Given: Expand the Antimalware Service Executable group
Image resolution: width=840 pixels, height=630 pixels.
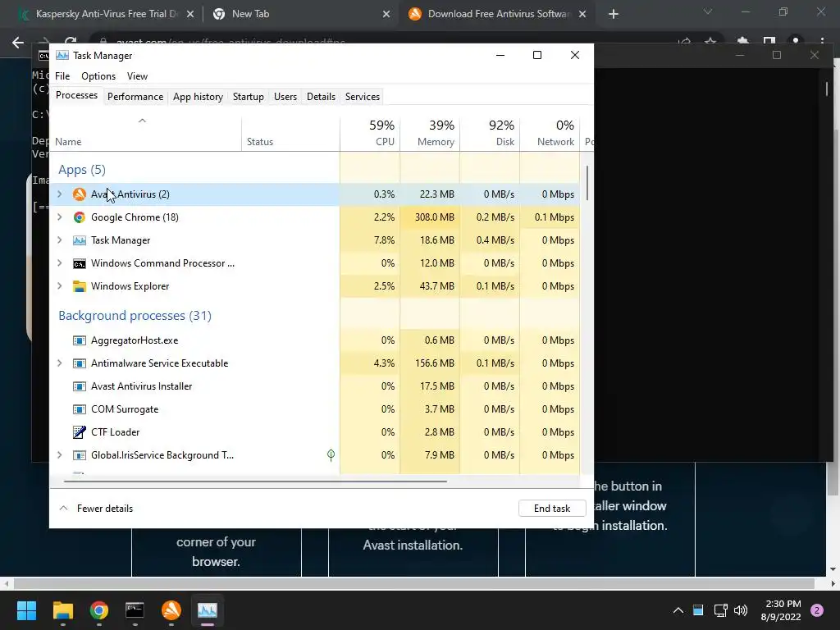Looking at the screenshot, I should click(59, 363).
